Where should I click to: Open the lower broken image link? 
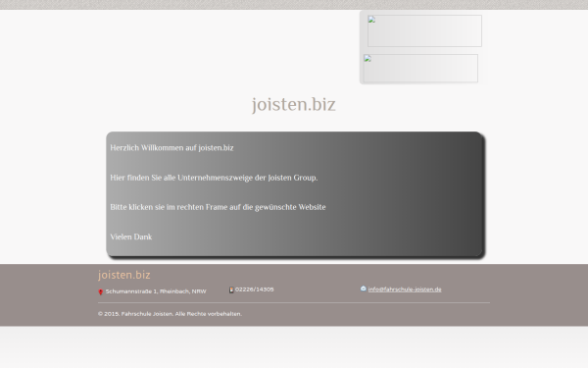[420, 69]
